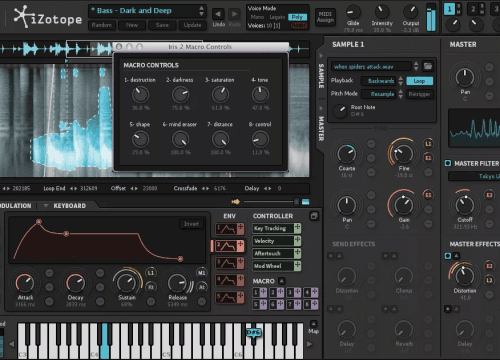Click the E5 modulation badge beside Gain

click(428, 195)
